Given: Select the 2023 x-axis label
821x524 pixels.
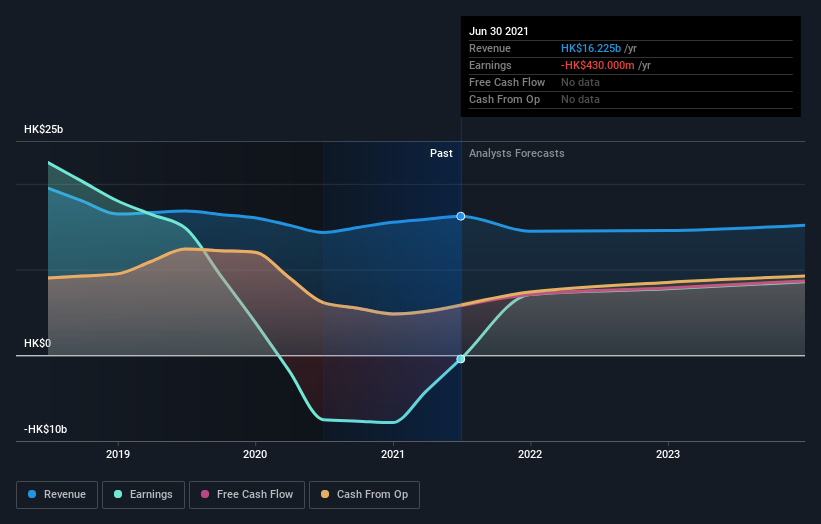Looking at the screenshot, I should tap(668, 454).
